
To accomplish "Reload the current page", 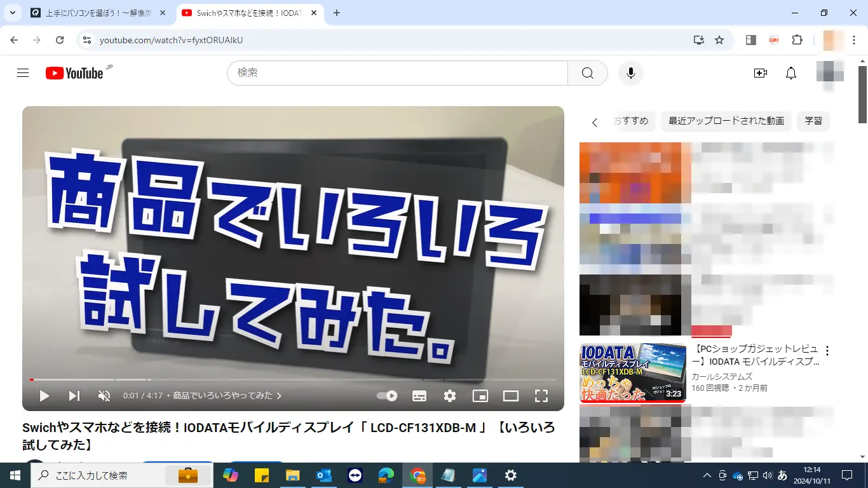I will (60, 40).
